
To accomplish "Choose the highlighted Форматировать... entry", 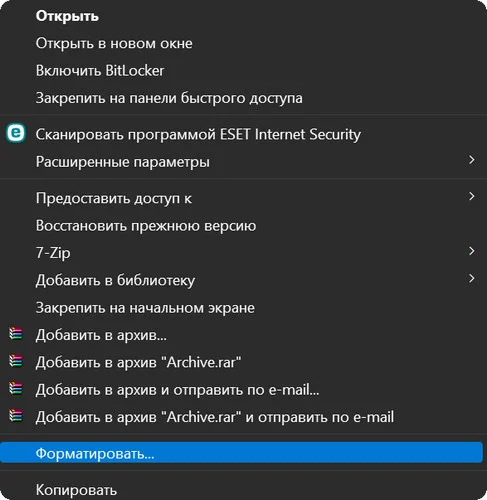I will 241,453.
